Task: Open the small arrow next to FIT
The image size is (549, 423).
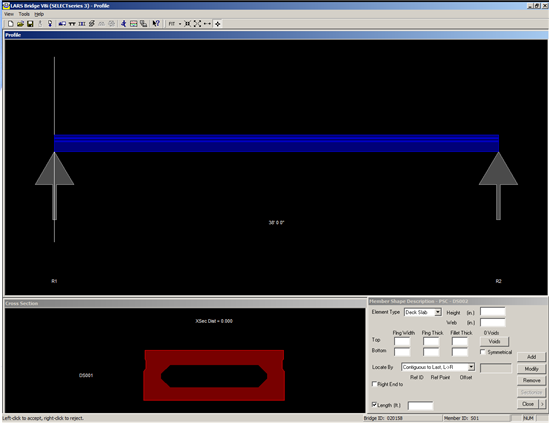Action: coord(180,24)
